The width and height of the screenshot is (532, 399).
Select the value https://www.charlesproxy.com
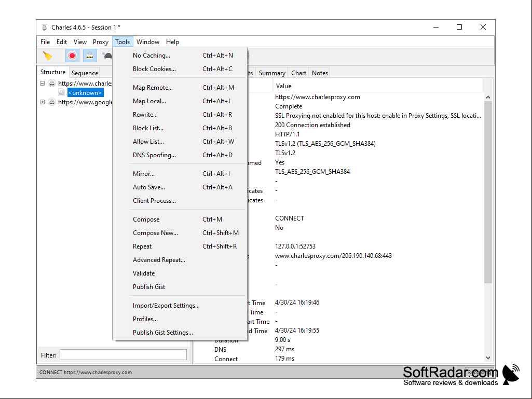click(x=317, y=97)
